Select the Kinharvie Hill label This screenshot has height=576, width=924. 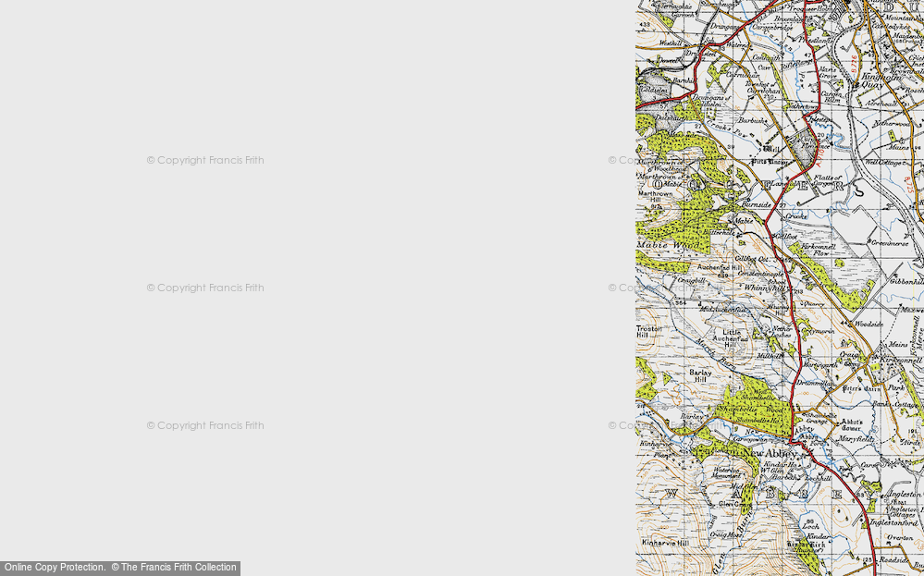(x=665, y=543)
